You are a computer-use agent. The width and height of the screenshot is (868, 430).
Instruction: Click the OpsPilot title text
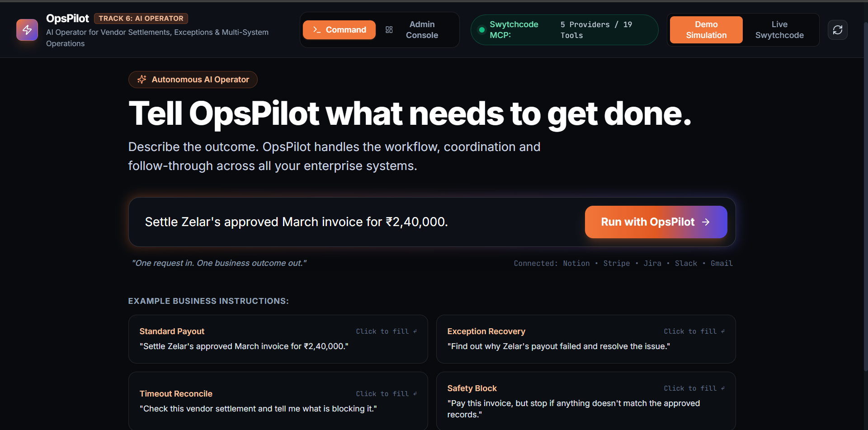coord(67,19)
